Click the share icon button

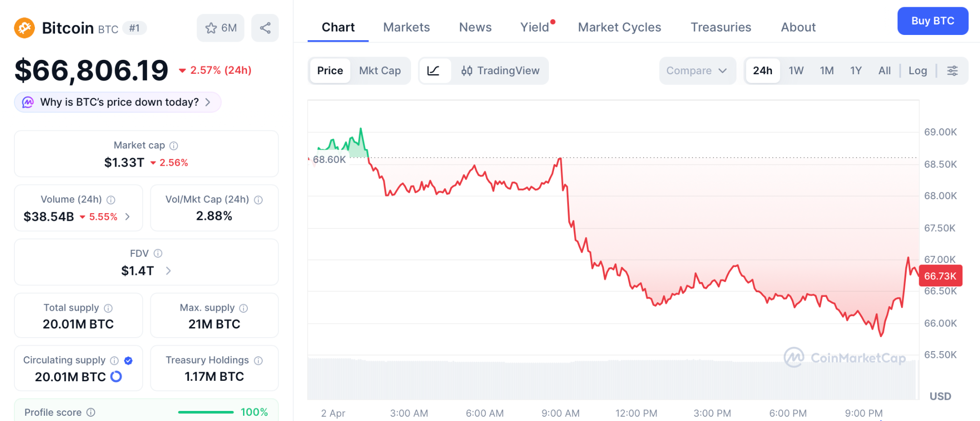[265, 28]
